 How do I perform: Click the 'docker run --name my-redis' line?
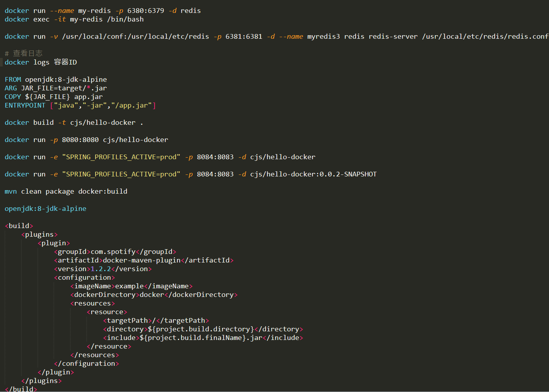103,11
